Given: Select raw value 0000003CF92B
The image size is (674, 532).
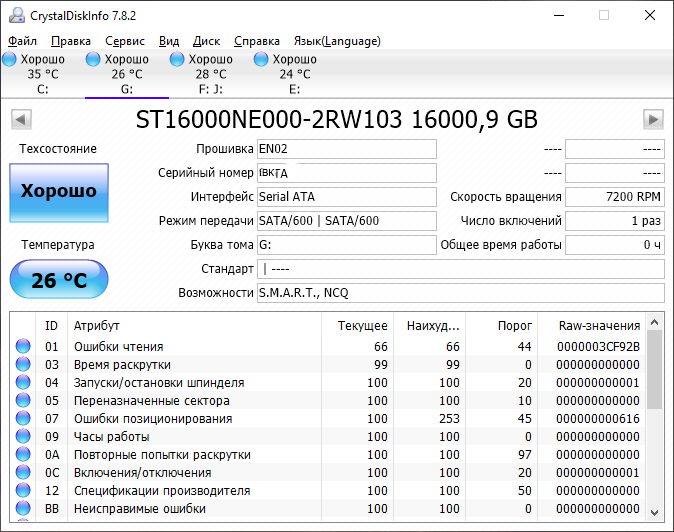Looking at the screenshot, I should point(598,346).
